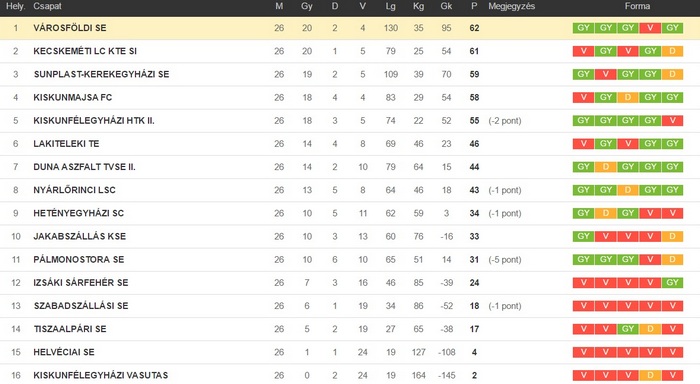
Task: Sort table by the P points column header
Action: click(x=474, y=6)
